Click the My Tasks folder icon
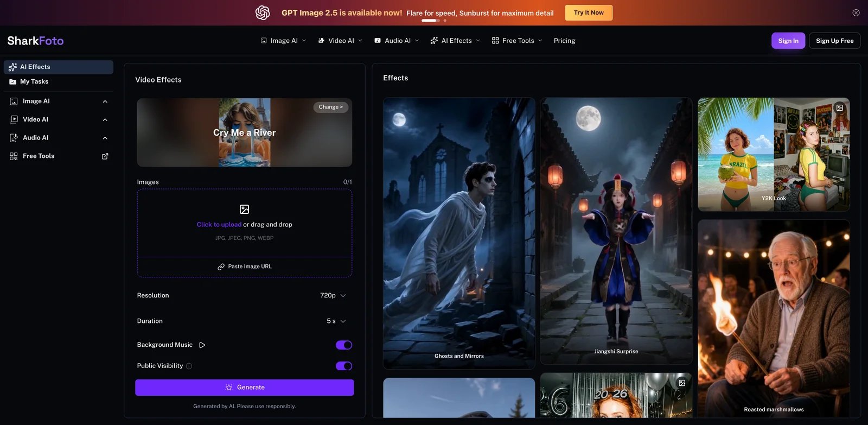 pyautogui.click(x=12, y=82)
